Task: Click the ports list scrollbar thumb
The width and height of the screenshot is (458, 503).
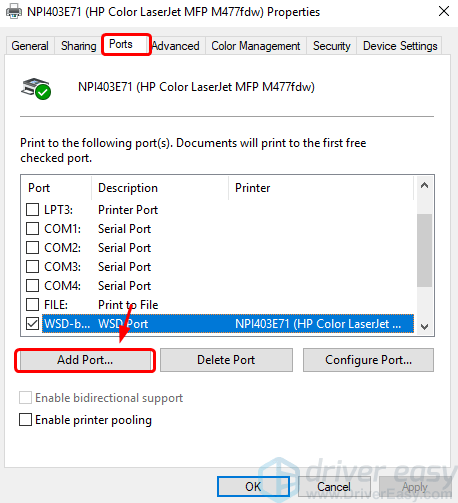Action: point(424,250)
